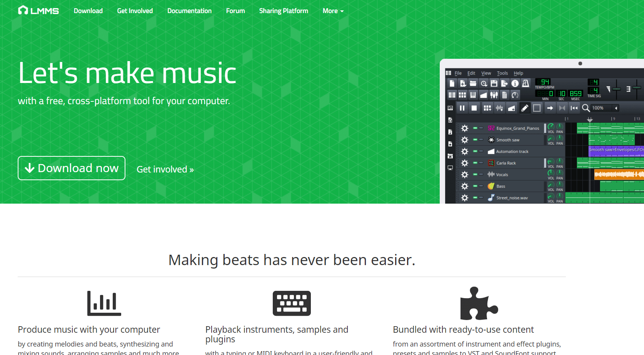644x355 pixels.
Task: Click the return-to-start position icon
Action: pos(574,108)
